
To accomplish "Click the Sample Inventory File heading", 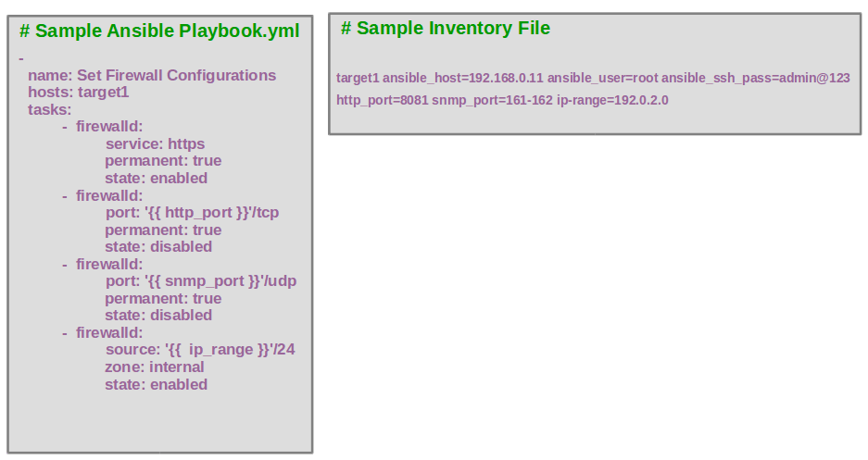I will pyautogui.click(x=445, y=29).
